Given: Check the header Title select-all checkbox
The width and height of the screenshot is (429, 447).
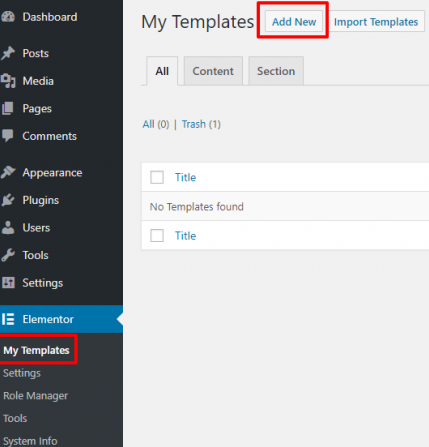Looking at the screenshot, I should [157, 177].
